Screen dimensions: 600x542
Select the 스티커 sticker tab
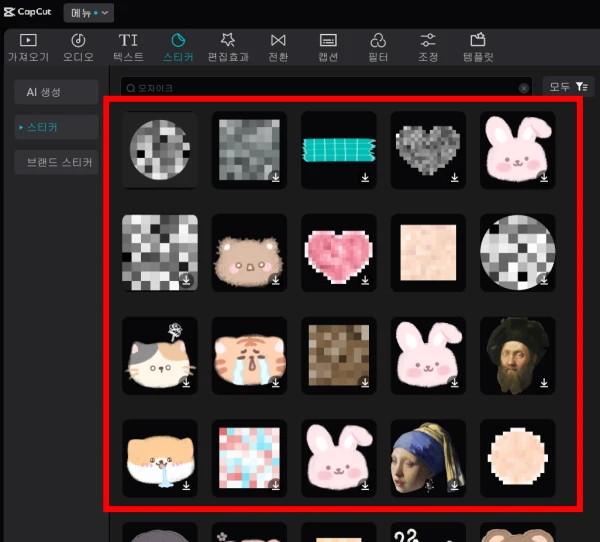pos(178,48)
